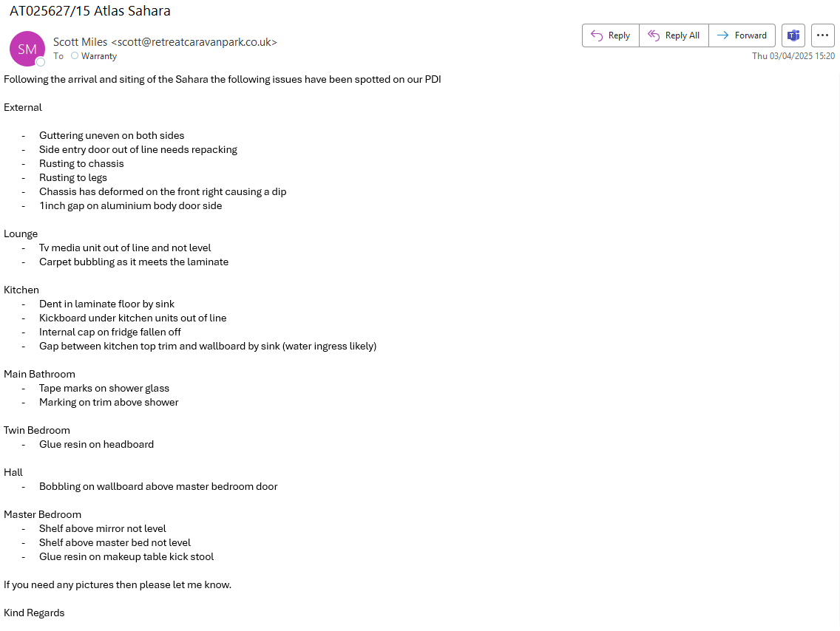Click the email subject AT025627/15 Atlas Sahara
840x631 pixels.
click(x=90, y=11)
